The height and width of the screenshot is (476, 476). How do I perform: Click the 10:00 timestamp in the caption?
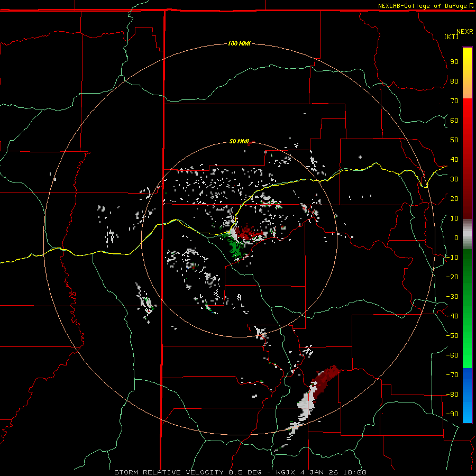click(x=354, y=472)
